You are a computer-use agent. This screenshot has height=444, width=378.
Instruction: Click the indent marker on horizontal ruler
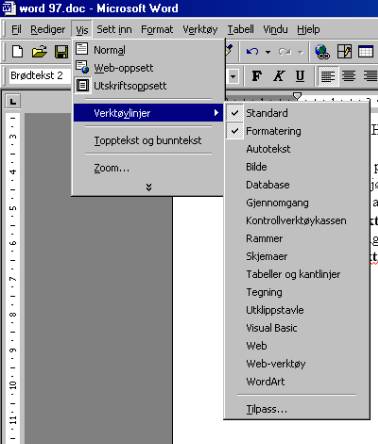click(x=297, y=97)
